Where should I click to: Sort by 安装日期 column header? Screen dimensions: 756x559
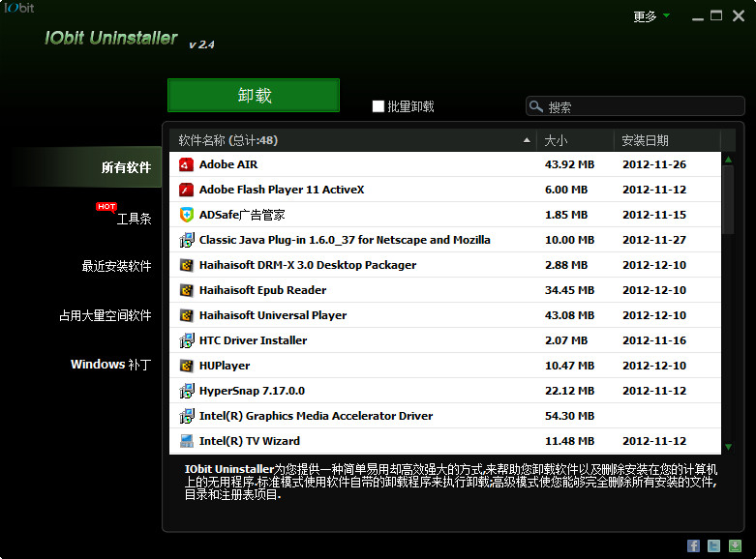(667, 140)
